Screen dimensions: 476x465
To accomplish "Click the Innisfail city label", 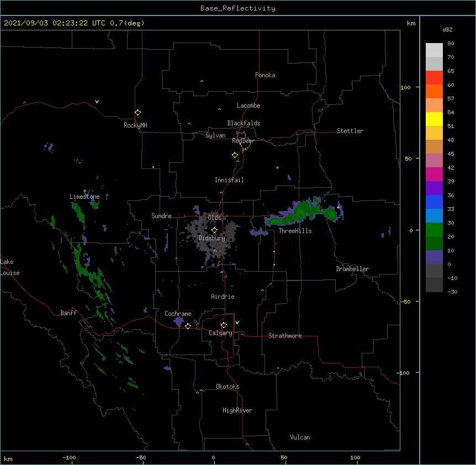I will click(229, 180).
